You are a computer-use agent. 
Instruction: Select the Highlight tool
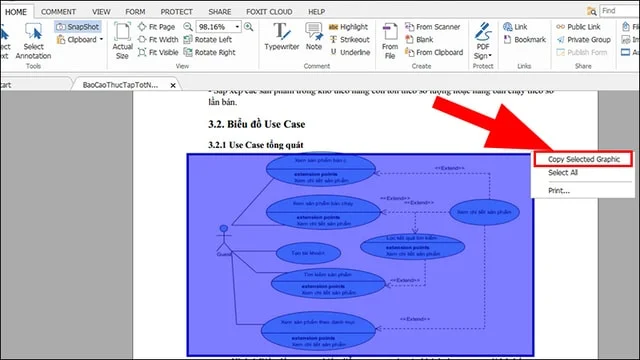click(348, 27)
